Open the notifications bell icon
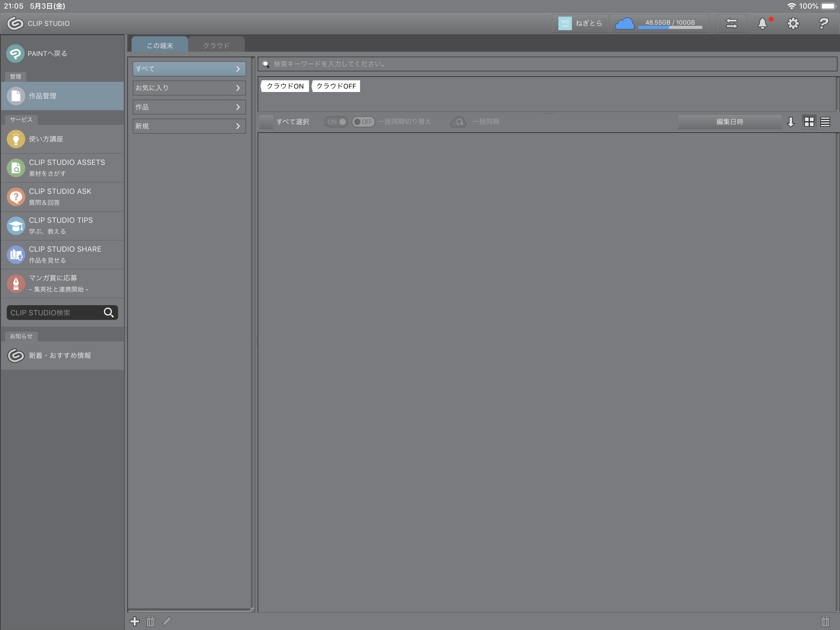 pyautogui.click(x=762, y=24)
